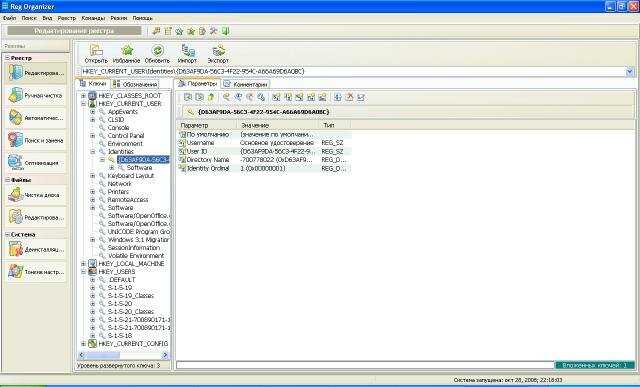The image size is (640, 387).
Task: Click the Избранное star icon
Action: (127, 54)
